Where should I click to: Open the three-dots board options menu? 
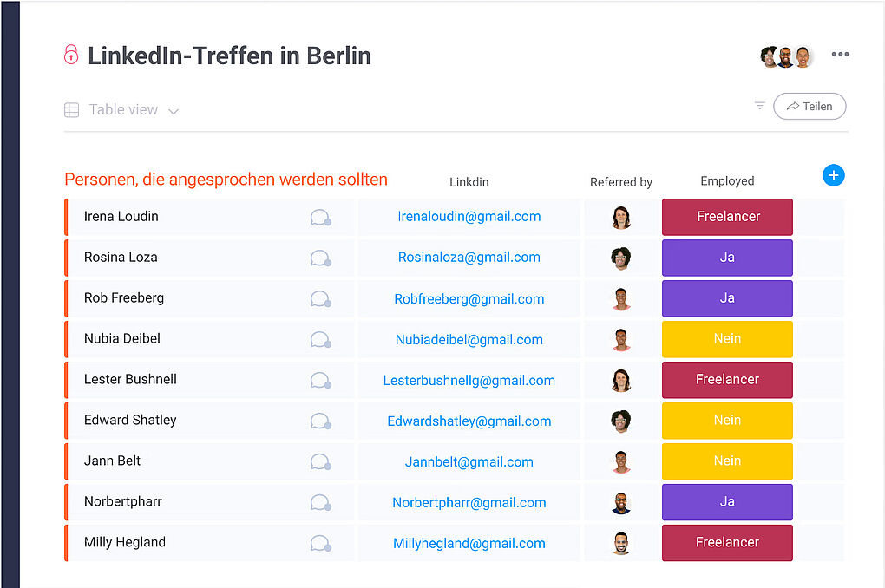(x=840, y=55)
